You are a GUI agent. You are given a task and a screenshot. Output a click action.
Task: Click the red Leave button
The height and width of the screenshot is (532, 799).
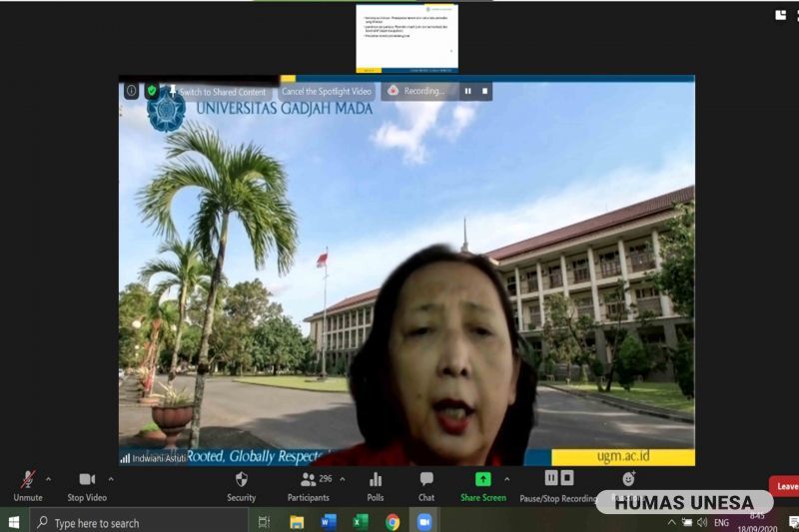coord(785,486)
